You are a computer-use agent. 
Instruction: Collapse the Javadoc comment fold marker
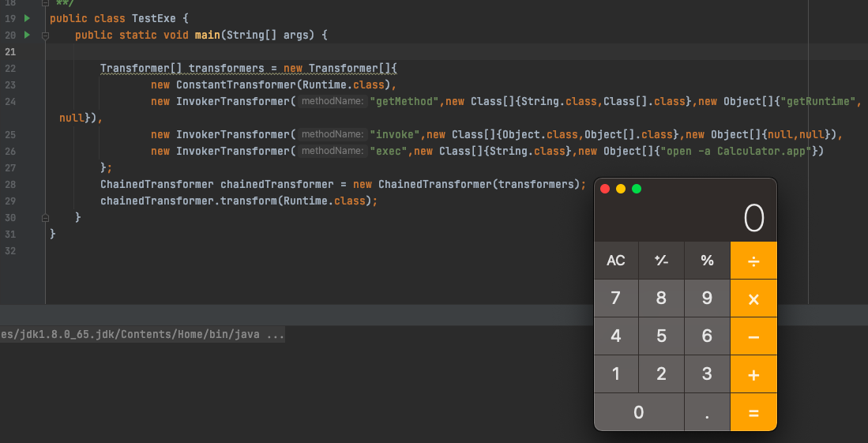(45, 3)
